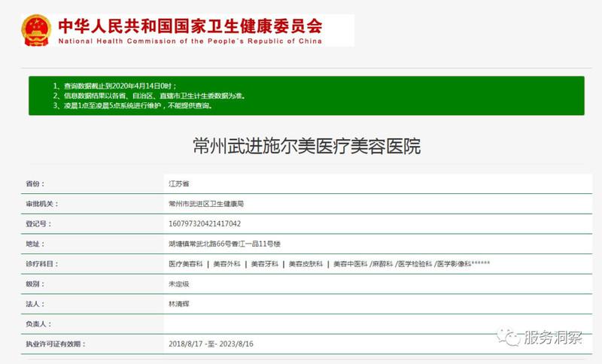Screen dimensions: 602x364
Task: Select the approving authority 常州市武进区卫生健康局
Action: 206,203
